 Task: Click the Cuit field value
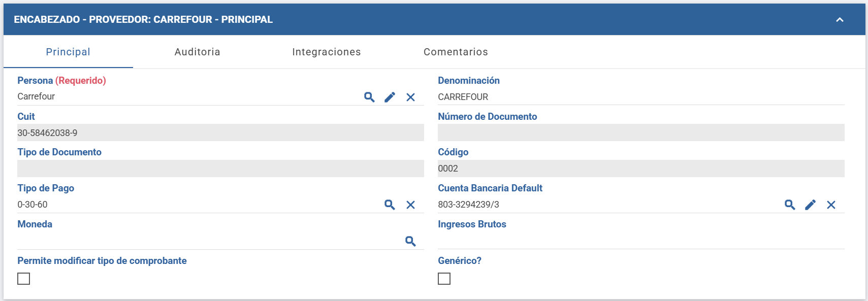point(220,133)
